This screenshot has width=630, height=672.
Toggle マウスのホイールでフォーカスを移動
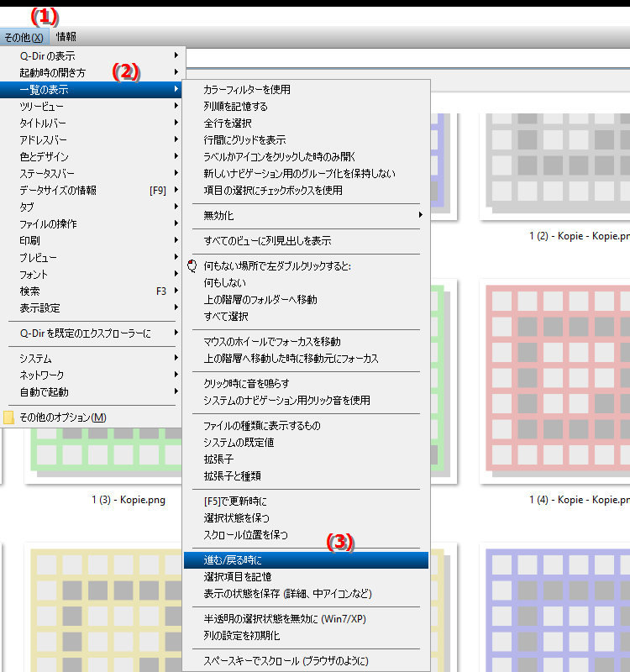point(306,341)
